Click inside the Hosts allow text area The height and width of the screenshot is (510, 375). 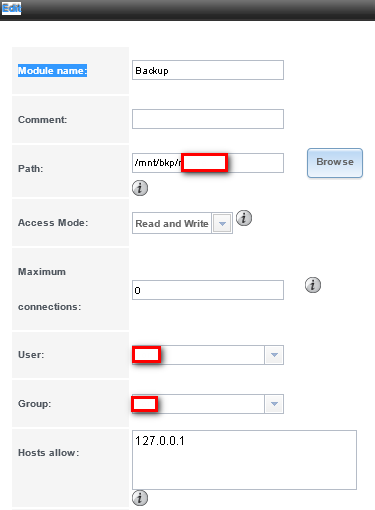[244, 460]
